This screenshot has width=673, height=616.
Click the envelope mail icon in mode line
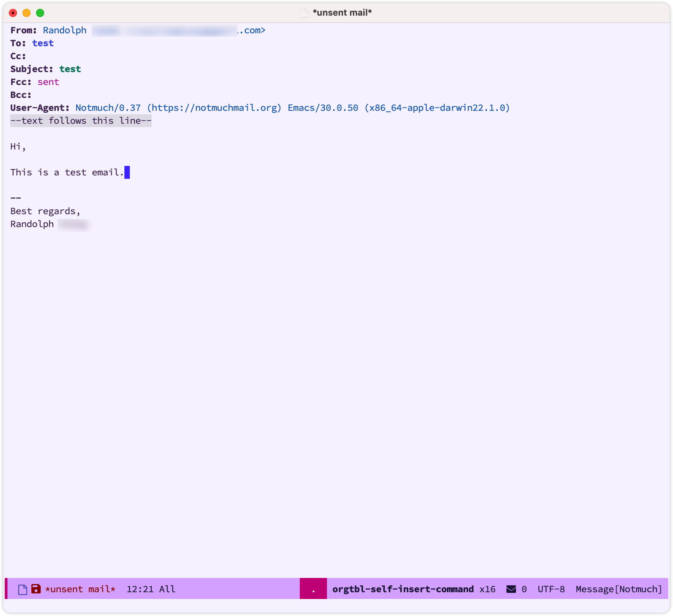511,589
